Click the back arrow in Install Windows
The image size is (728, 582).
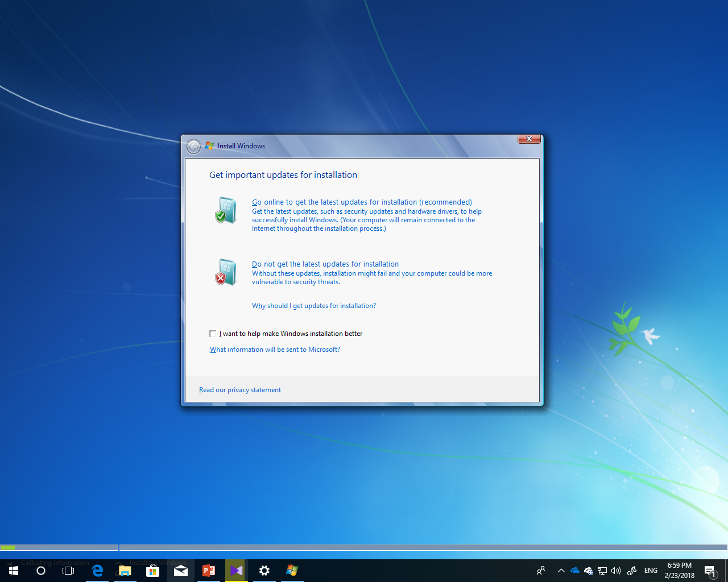tap(193, 147)
